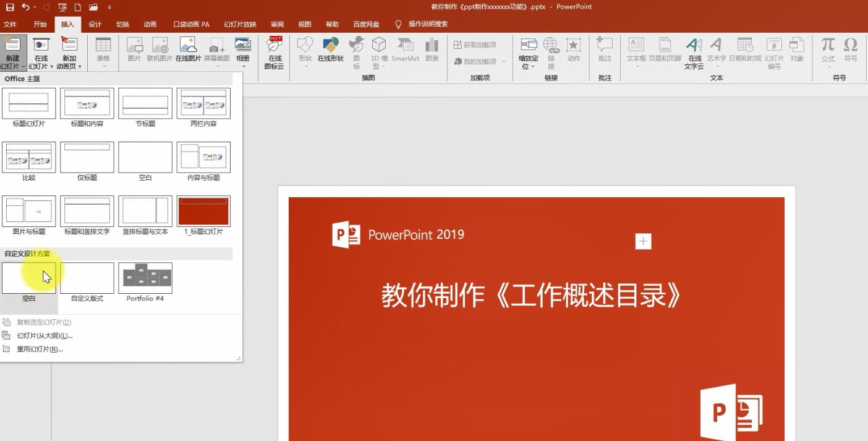Select the 标题幻灯片 layout
Viewport: 868px width, 441px height.
click(29, 108)
